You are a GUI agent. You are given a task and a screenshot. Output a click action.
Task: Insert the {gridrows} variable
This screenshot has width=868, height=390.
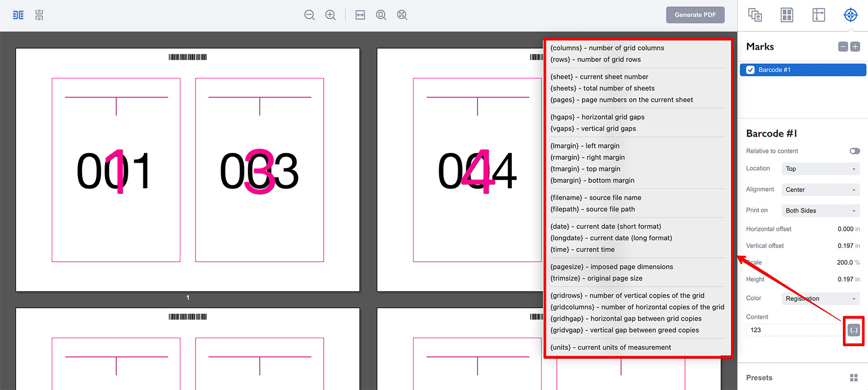click(x=627, y=295)
